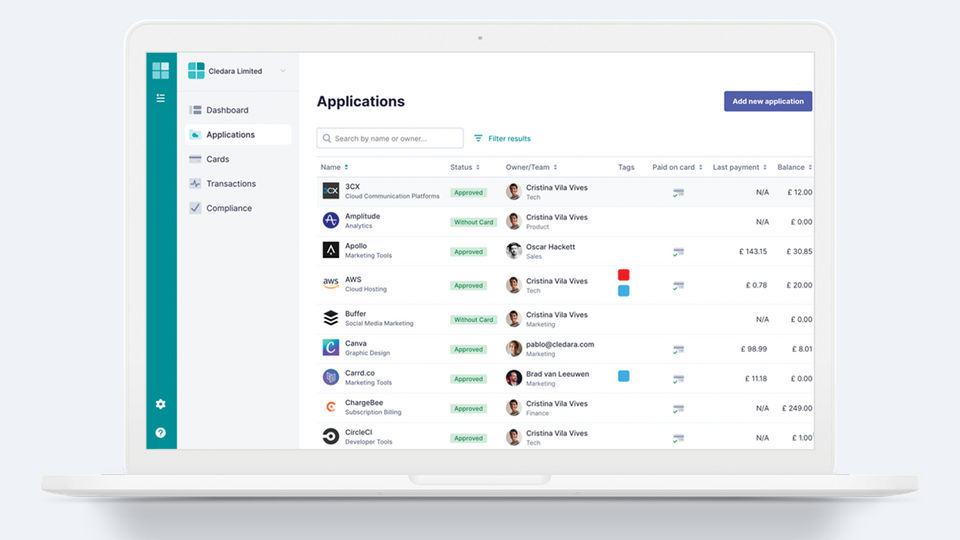This screenshot has height=540, width=960.
Task: Click Cristina Vila Vives avatar in 3CX row
Action: click(514, 192)
